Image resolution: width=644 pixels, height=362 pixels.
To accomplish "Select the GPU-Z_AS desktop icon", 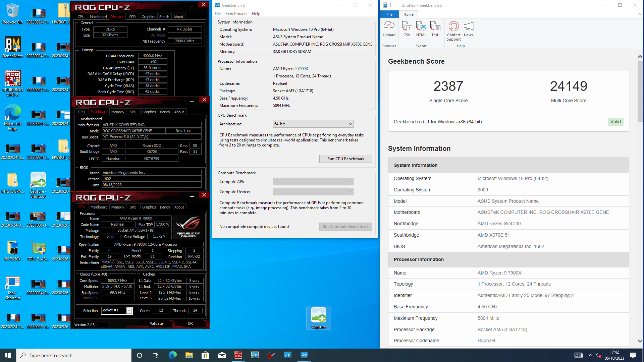I will [38, 251].
